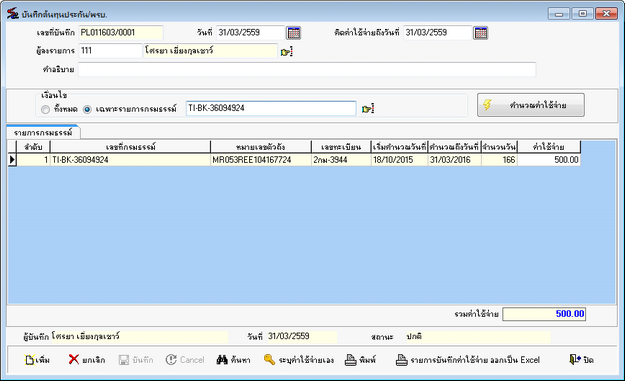
Task: Click the คำนวณค่าใช้จ่าย calculate button
Action: (531, 105)
